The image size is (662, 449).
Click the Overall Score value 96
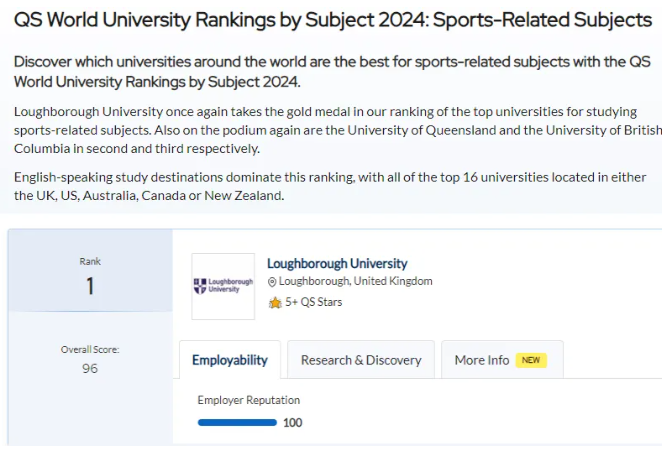[90, 369]
